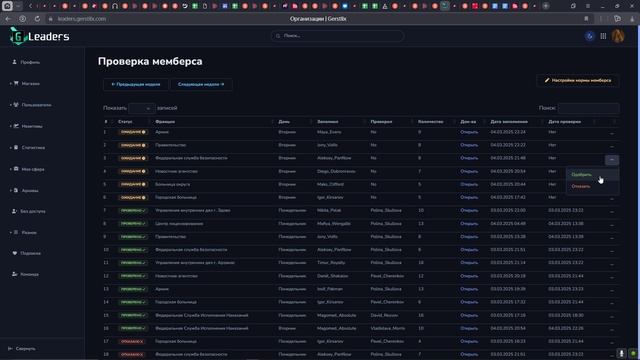Click the table search field next to Поиск

click(x=589, y=108)
